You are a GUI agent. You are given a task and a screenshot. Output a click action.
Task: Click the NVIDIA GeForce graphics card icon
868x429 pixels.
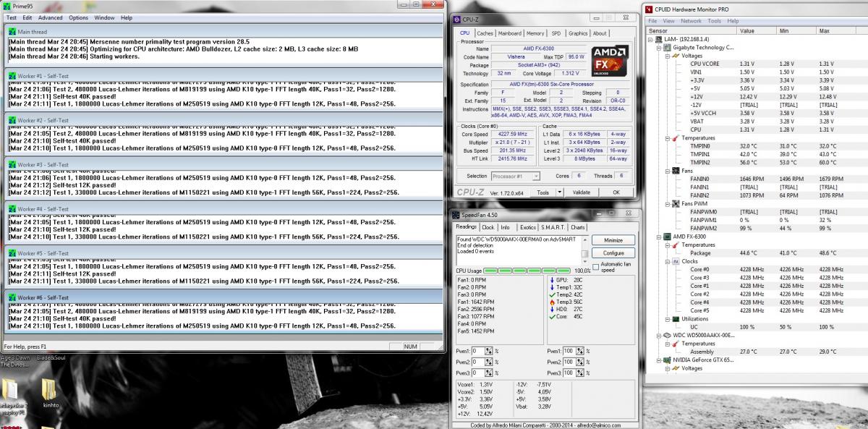(667, 360)
